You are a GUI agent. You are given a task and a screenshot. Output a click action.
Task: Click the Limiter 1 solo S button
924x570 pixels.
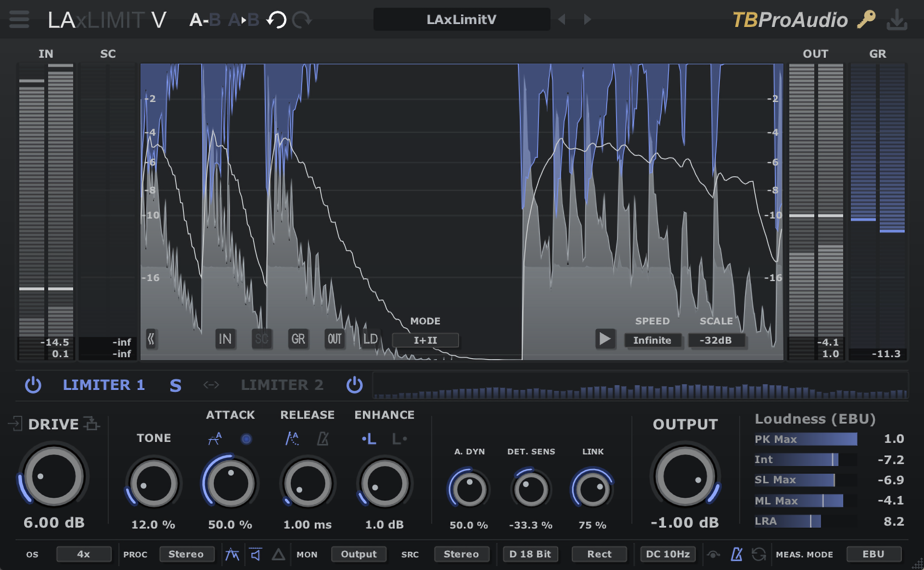(x=176, y=386)
